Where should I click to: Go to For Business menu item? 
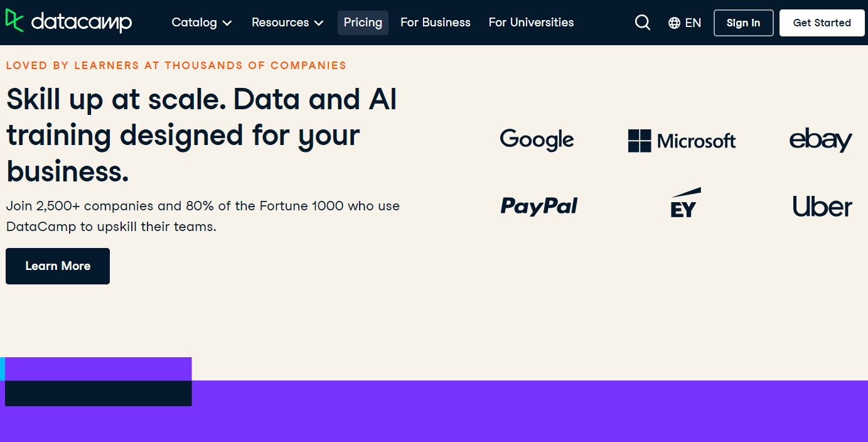coord(436,23)
